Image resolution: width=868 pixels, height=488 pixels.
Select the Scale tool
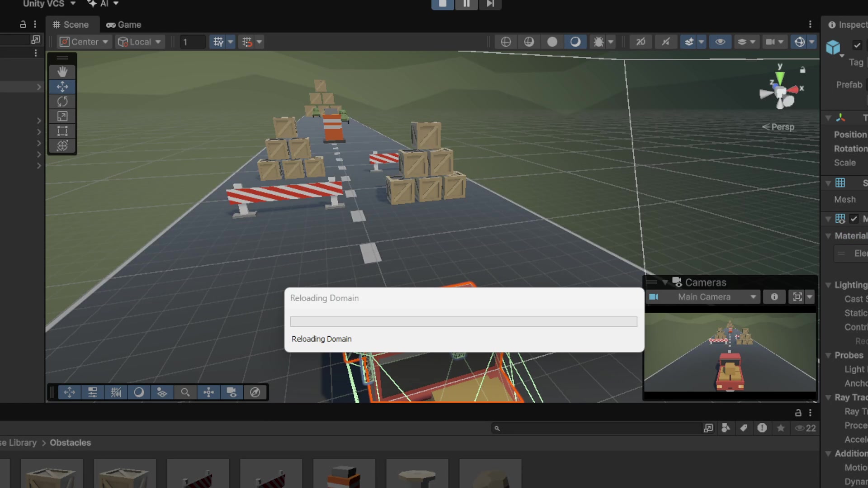point(62,116)
